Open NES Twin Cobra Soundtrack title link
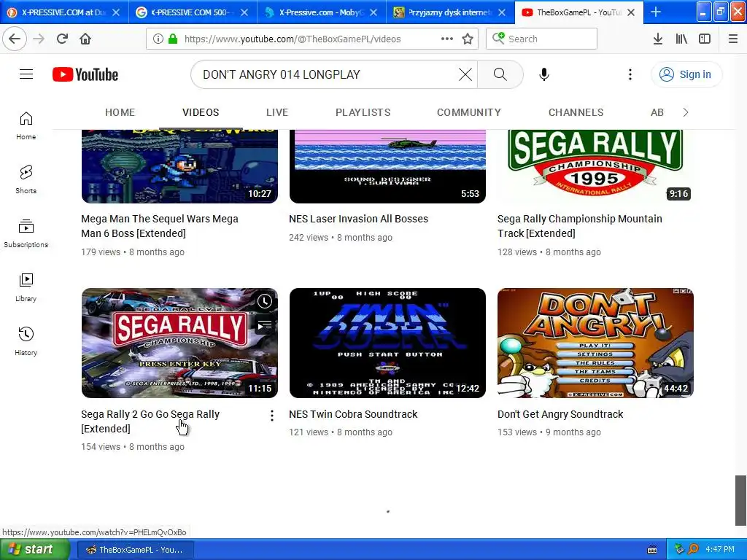Viewport: 747px width, 560px height. [353, 414]
